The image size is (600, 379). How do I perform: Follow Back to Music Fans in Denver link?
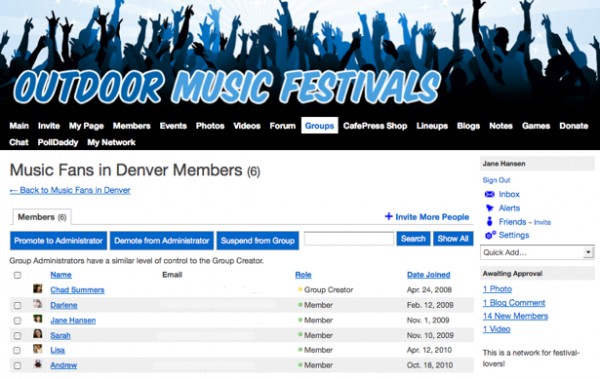coord(70,190)
